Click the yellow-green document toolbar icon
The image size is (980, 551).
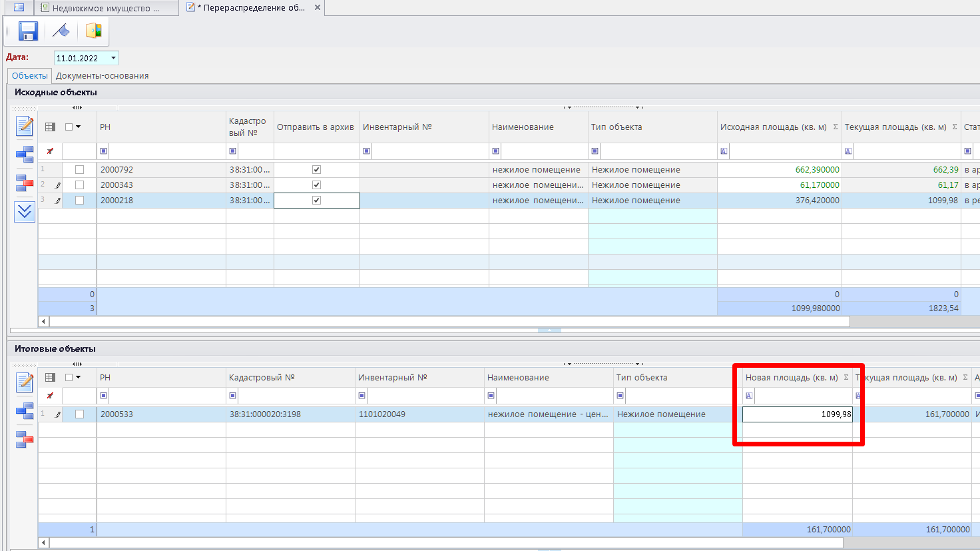tap(93, 31)
